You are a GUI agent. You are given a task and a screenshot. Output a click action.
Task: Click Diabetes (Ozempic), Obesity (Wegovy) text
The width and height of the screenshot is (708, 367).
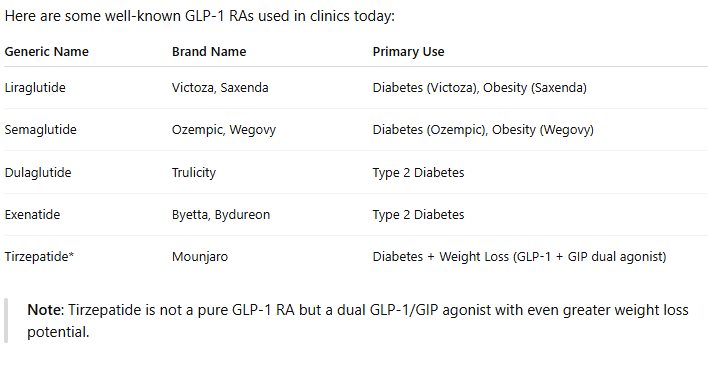(483, 130)
